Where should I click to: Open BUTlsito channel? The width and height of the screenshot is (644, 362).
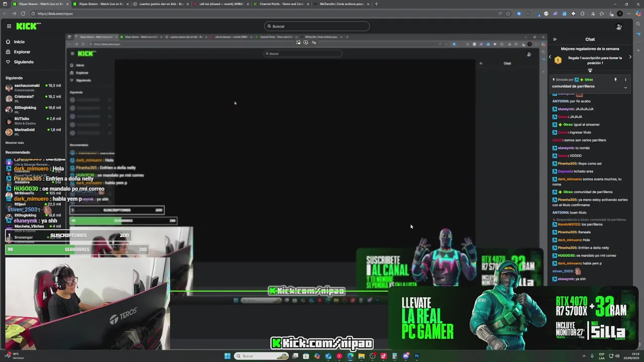[x=33, y=120]
